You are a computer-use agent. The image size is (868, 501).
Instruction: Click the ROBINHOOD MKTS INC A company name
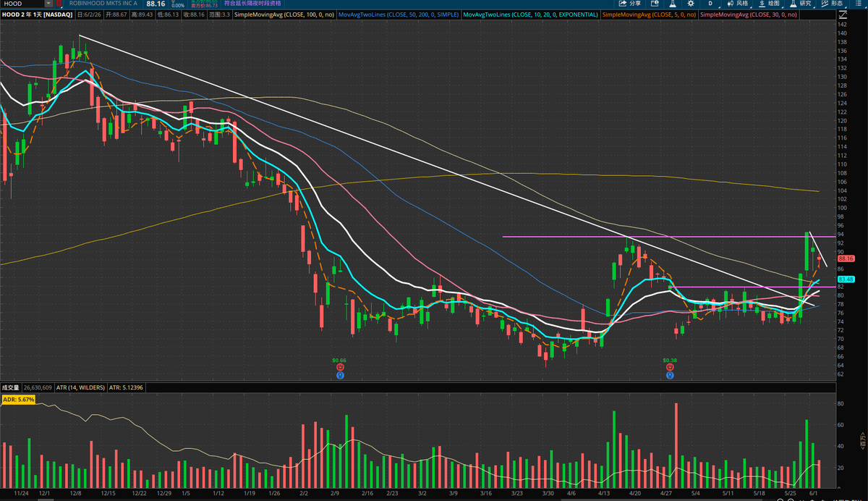(103, 4)
